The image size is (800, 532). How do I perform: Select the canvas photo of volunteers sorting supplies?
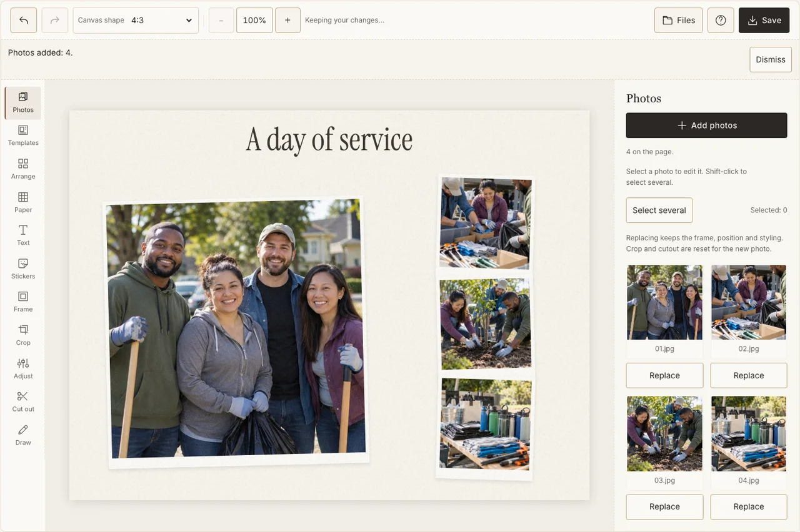pyautogui.click(x=486, y=223)
